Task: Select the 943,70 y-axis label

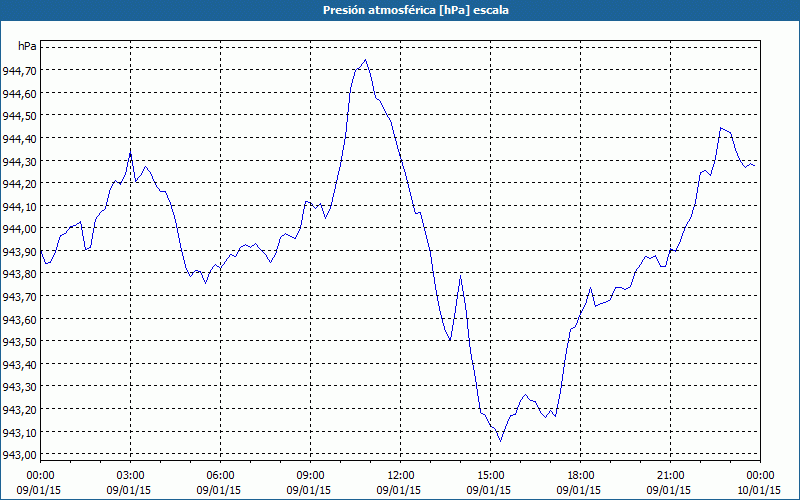Action: tap(19, 296)
